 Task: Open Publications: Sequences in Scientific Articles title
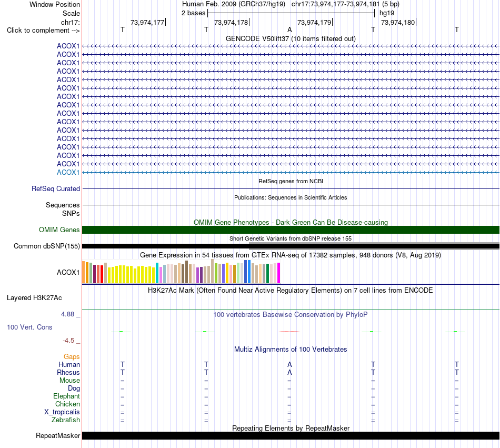(x=291, y=197)
